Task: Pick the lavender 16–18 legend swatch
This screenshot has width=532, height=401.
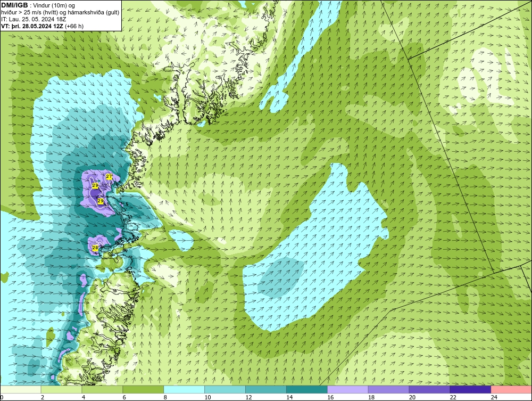Action: pyautogui.click(x=347, y=389)
